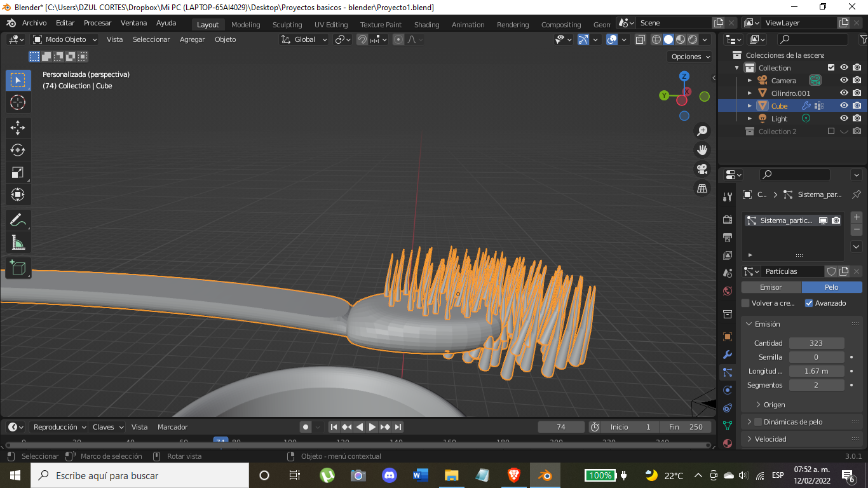This screenshot has height=488, width=868.
Task: Open the Archivo menu
Action: (34, 23)
